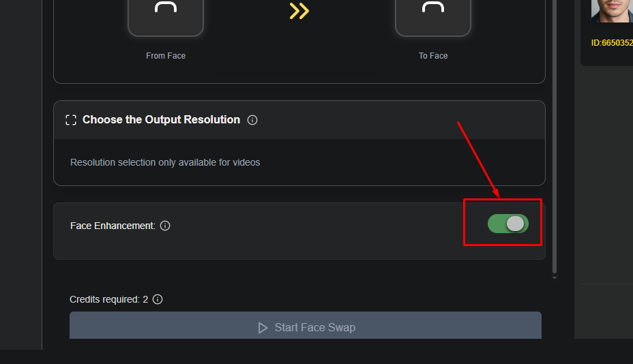Viewport: 633px width, 364px height.
Task: Click the Choose the Output Resolution heading
Action: (x=161, y=120)
